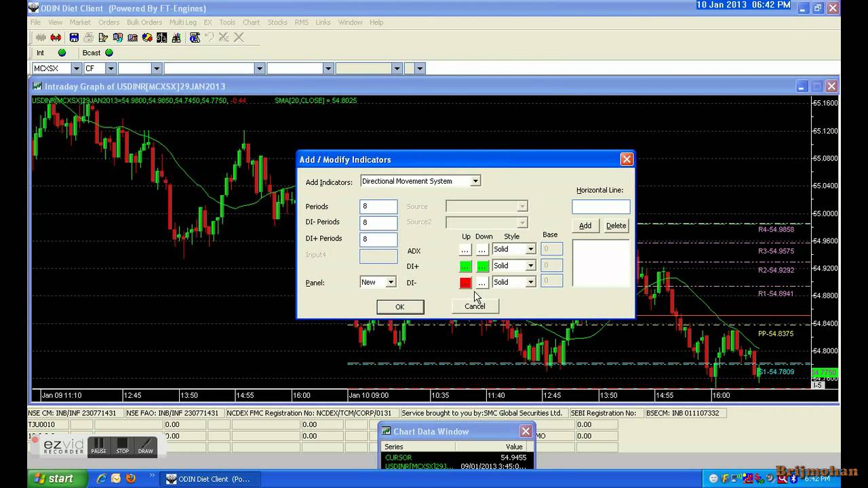Open the DI+ line Style dropdown
The image size is (868, 488).
tap(531, 266)
